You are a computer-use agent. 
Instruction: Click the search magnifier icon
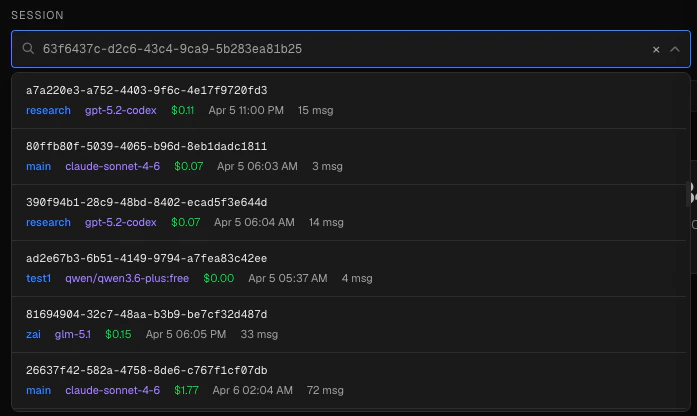pyautogui.click(x=28, y=48)
